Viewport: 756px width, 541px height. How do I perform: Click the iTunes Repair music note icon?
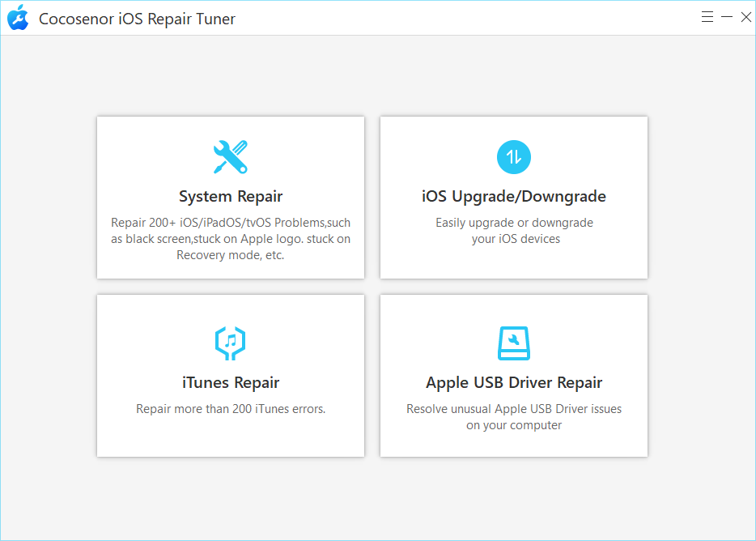(x=231, y=343)
